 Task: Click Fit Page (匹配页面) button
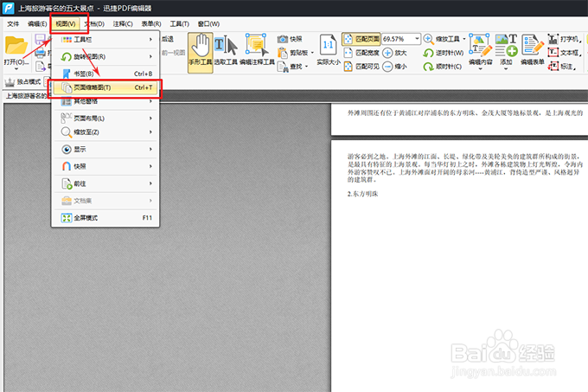point(361,39)
